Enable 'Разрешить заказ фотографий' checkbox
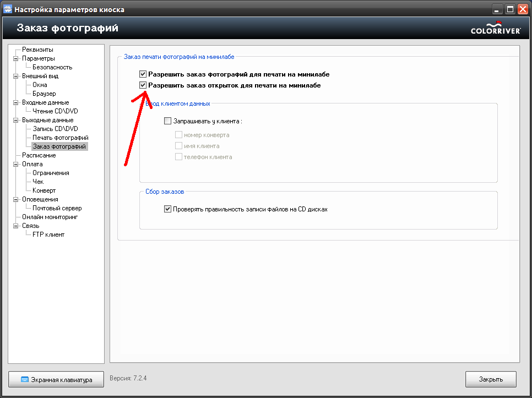532x398 pixels. tap(143, 74)
